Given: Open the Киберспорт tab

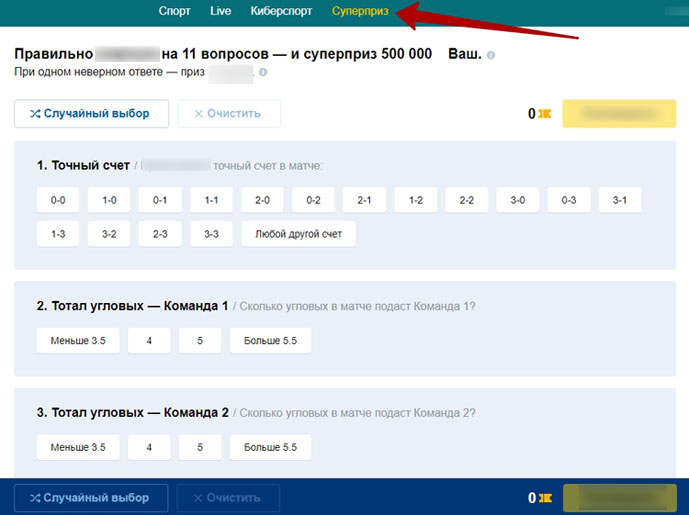Looking at the screenshot, I should 281,11.
